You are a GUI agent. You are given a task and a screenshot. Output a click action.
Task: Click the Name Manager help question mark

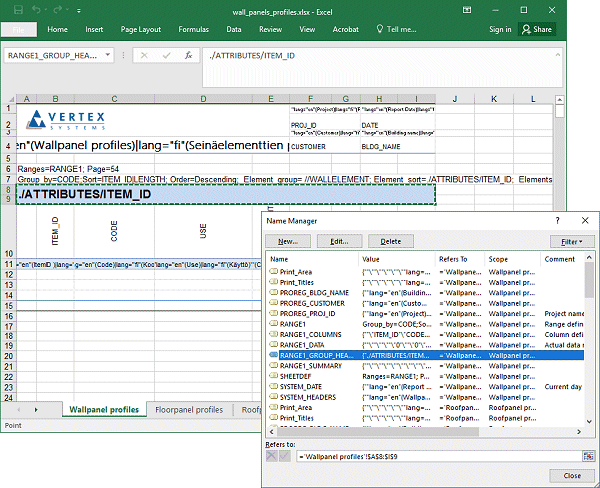(556, 219)
